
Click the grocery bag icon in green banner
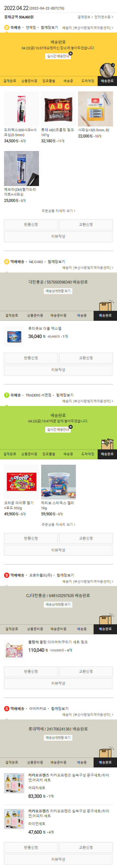tap(107, 443)
